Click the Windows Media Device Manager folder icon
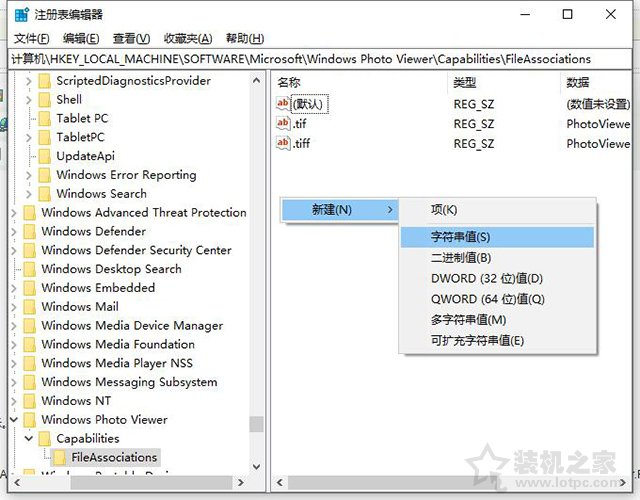The width and height of the screenshot is (640, 500). pyautogui.click(x=29, y=325)
